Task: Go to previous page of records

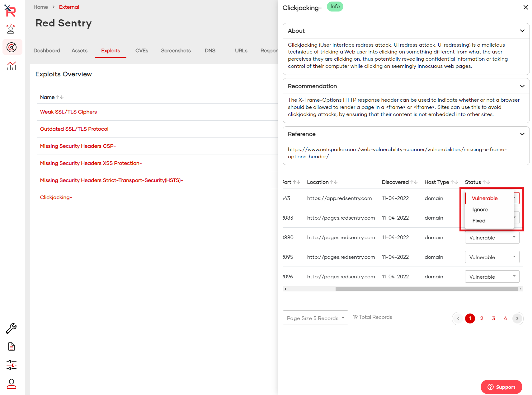Action: (x=458, y=318)
